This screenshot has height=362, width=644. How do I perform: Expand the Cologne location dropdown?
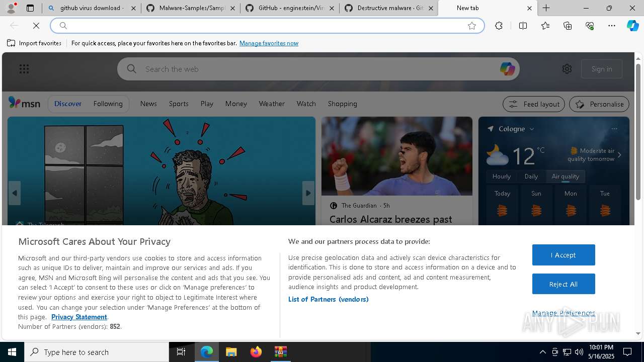(x=532, y=129)
